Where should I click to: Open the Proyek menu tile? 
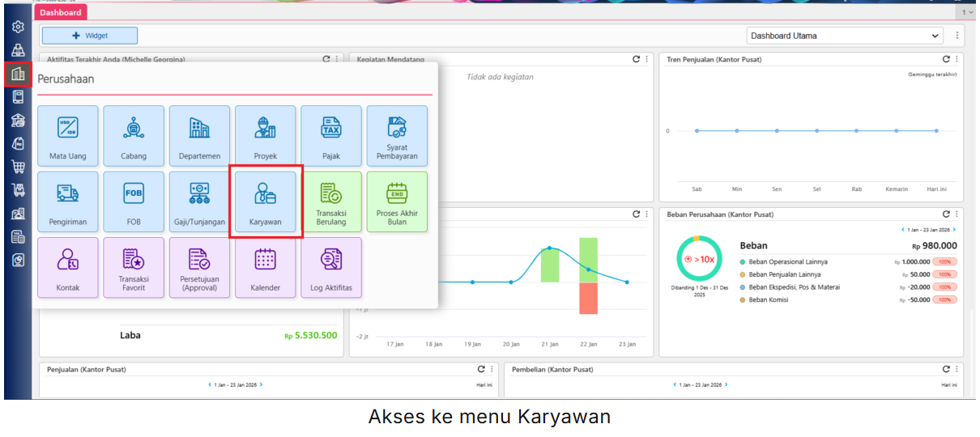[266, 136]
